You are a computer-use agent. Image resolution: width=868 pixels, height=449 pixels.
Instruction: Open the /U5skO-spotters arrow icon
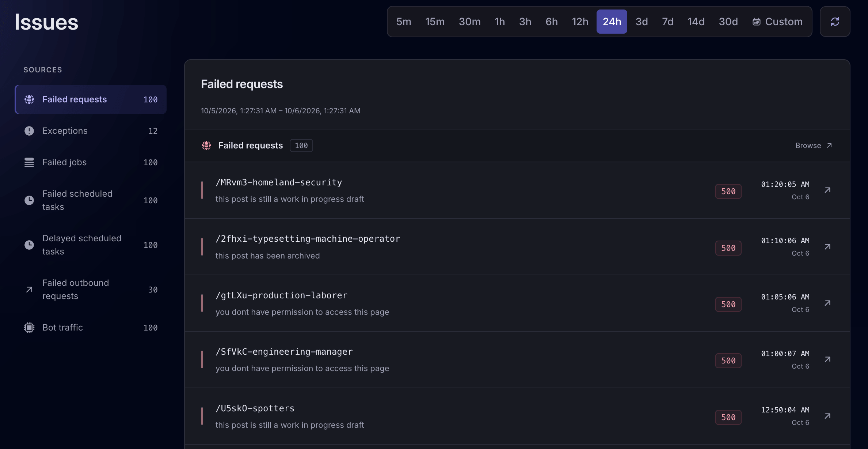pyautogui.click(x=827, y=416)
